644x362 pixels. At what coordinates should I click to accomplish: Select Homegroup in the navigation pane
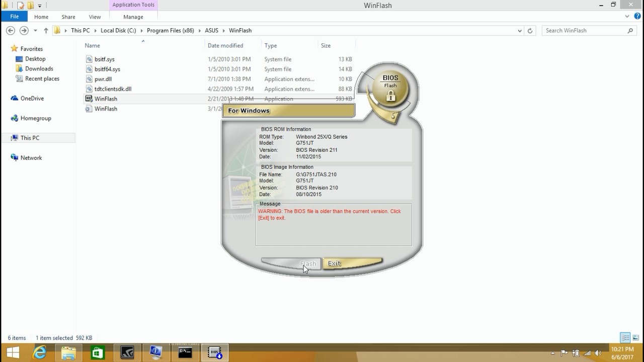coord(36,118)
